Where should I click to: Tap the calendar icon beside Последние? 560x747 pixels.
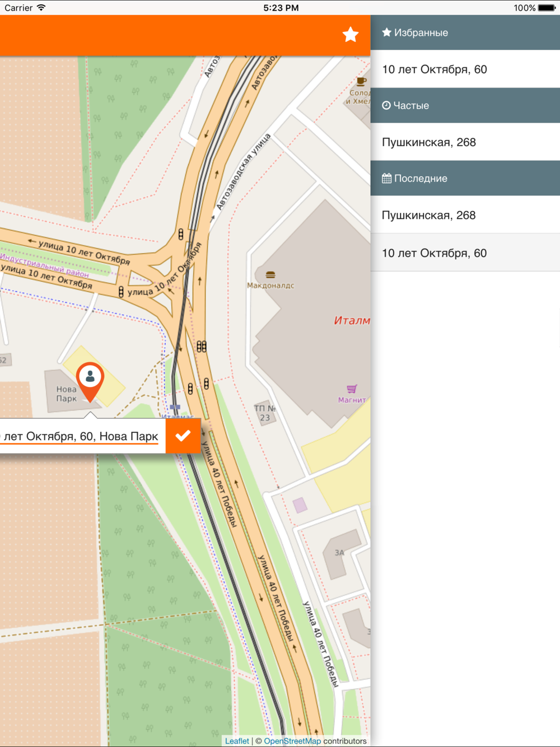[x=386, y=179]
